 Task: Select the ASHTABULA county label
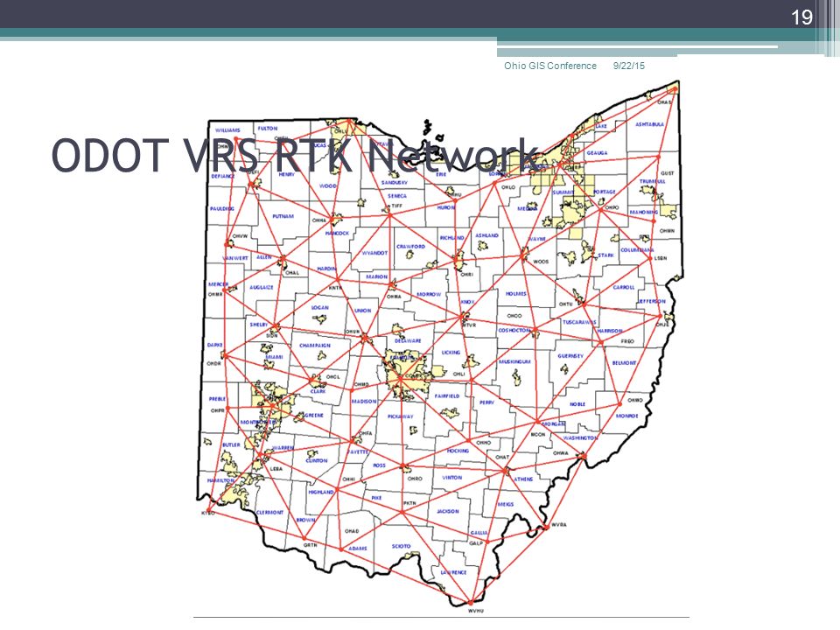649,124
